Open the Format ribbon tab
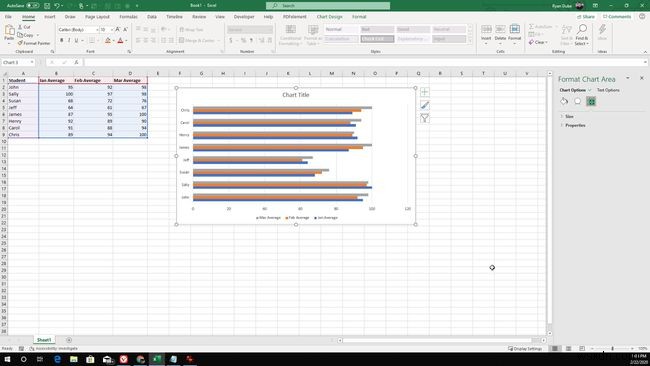 (359, 17)
